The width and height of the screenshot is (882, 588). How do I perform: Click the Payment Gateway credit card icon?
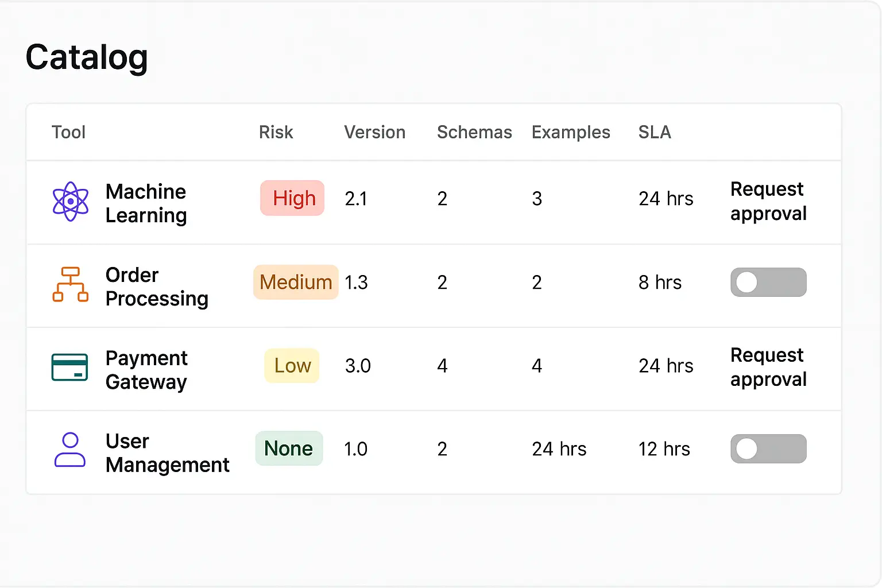coord(70,369)
